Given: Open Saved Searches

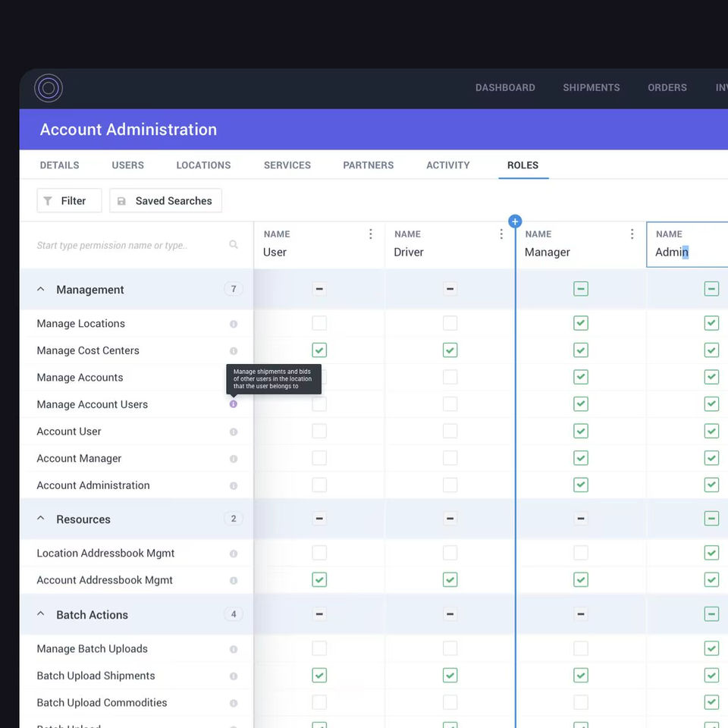Looking at the screenshot, I should pyautogui.click(x=165, y=201).
